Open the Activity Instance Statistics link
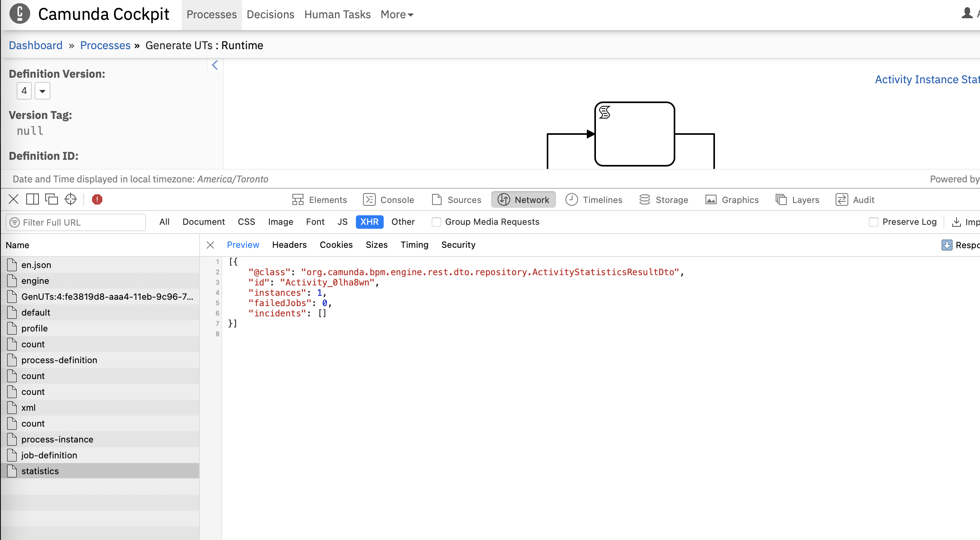980x540 pixels. [927, 80]
